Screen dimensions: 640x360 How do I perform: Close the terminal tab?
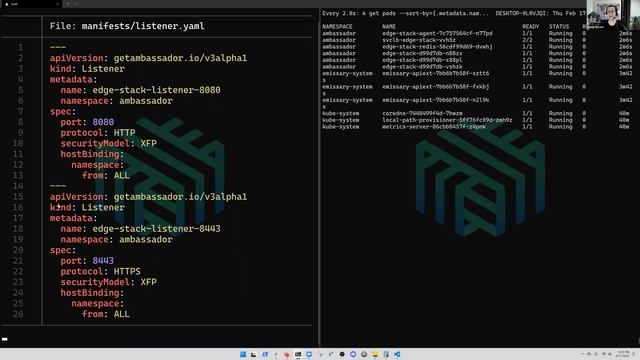58,4
